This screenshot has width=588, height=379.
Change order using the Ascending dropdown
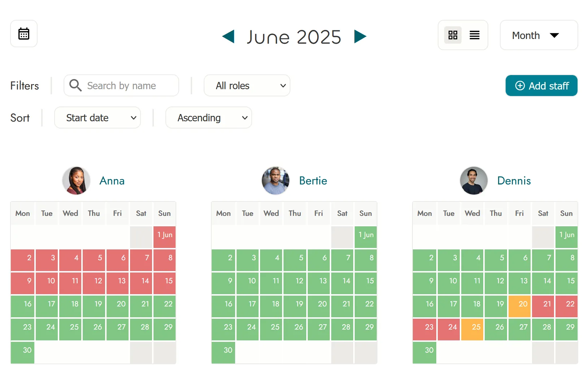pyautogui.click(x=208, y=117)
